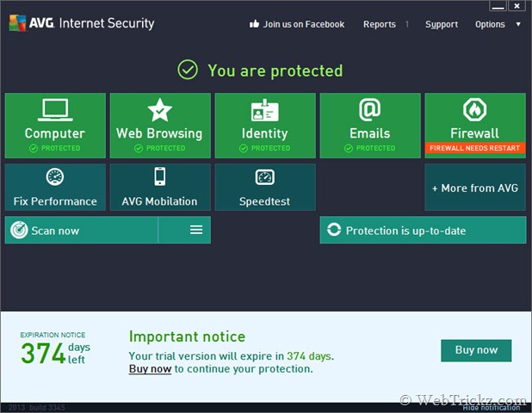The height and width of the screenshot is (413, 532).
Task: Open scan options hamburger menu
Action: coord(196,230)
